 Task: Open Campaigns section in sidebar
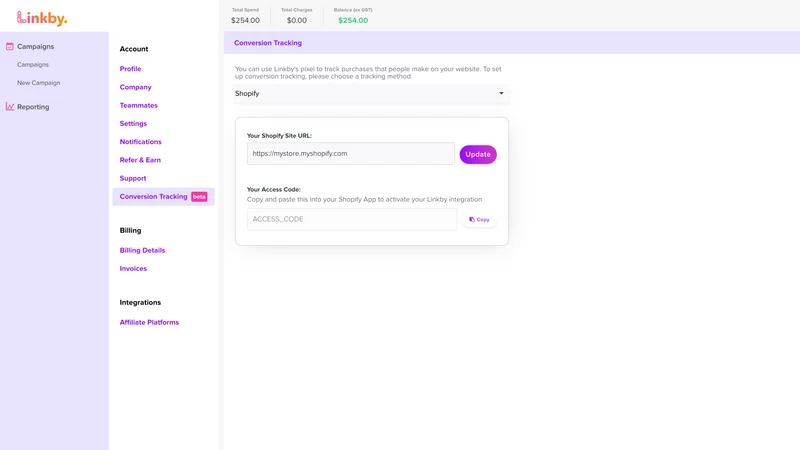pos(35,46)
